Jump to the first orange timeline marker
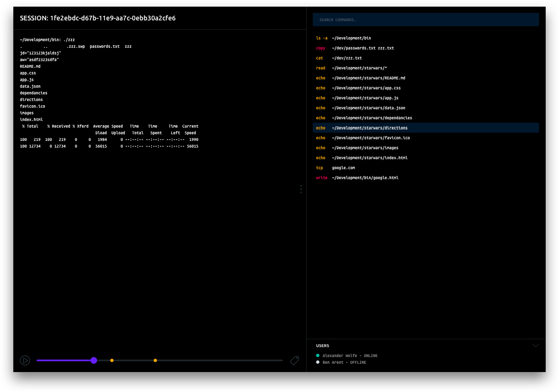Viewport: 559px width, 392px height. pos(112,360)
